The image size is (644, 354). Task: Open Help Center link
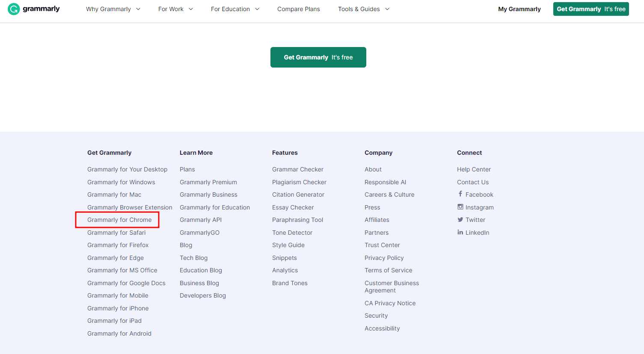point(474,169)
